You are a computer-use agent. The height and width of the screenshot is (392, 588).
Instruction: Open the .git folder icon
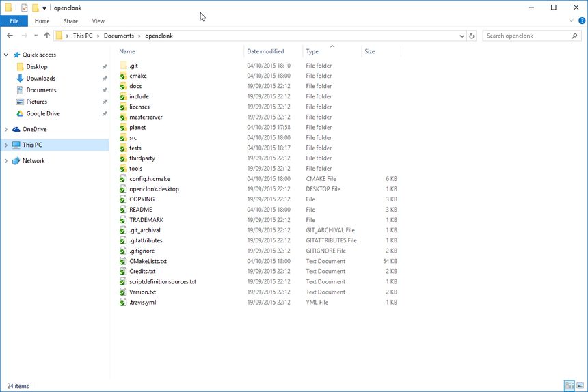point(123,66)
